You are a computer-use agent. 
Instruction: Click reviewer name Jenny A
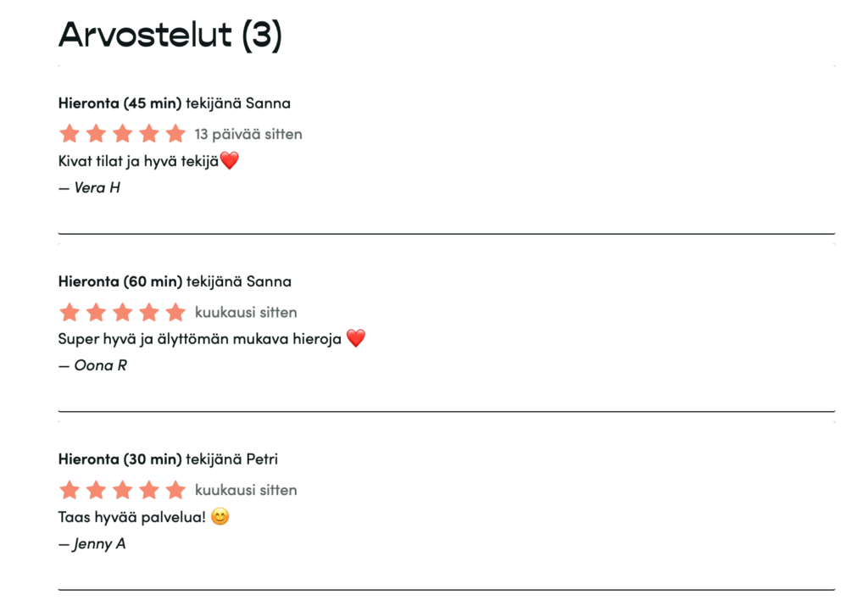(x=99, y=543)
